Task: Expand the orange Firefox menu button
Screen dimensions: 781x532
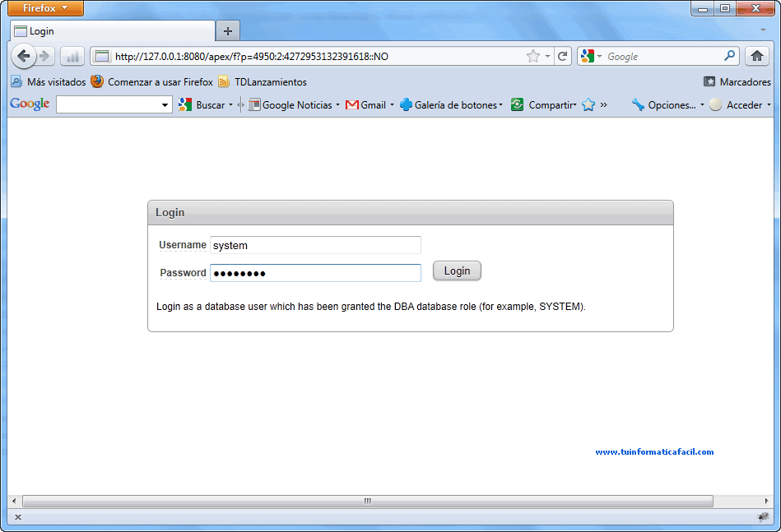Action: click(45, 8)
